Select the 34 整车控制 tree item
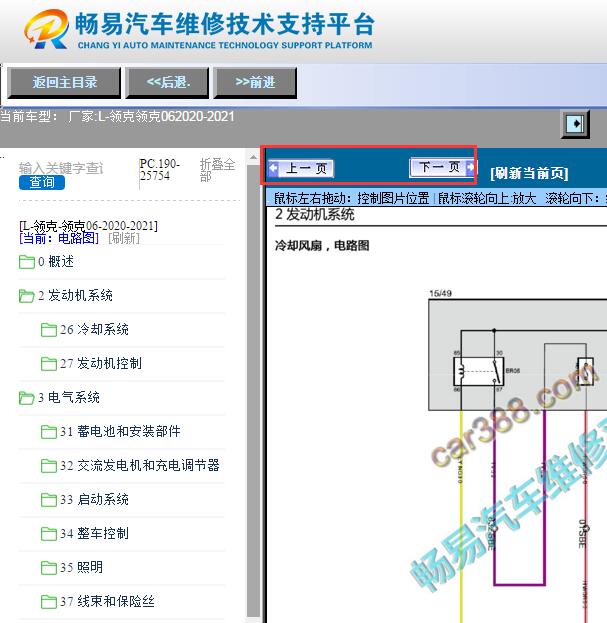The height and width of the screenshot is (623, 607). tap(94, 533)
